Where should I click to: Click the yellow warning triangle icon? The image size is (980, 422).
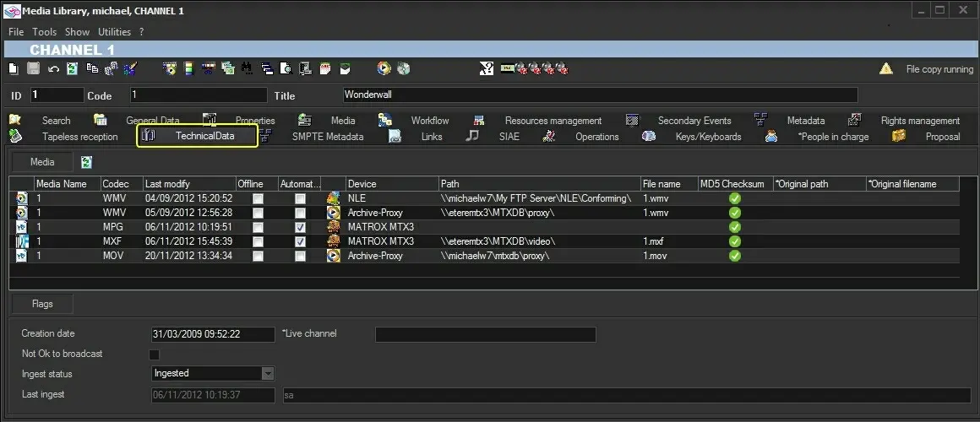tap(885, 69)
